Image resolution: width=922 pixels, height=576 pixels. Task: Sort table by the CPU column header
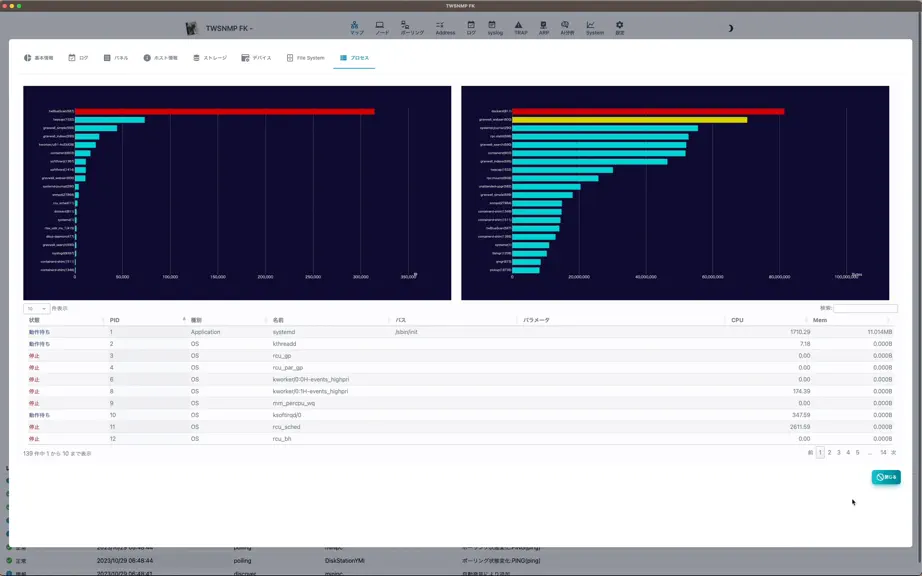(767, 320)
